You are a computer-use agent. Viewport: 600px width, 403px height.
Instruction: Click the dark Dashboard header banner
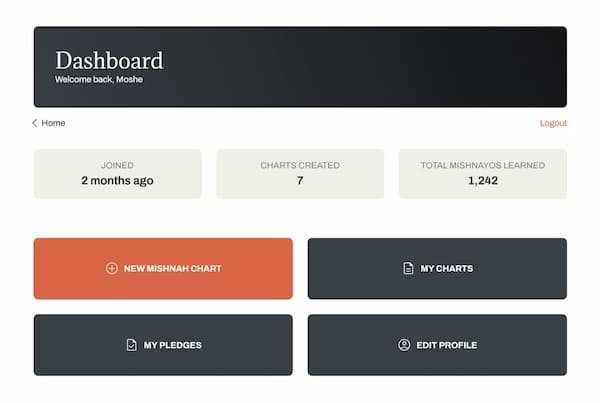[300, 67]
